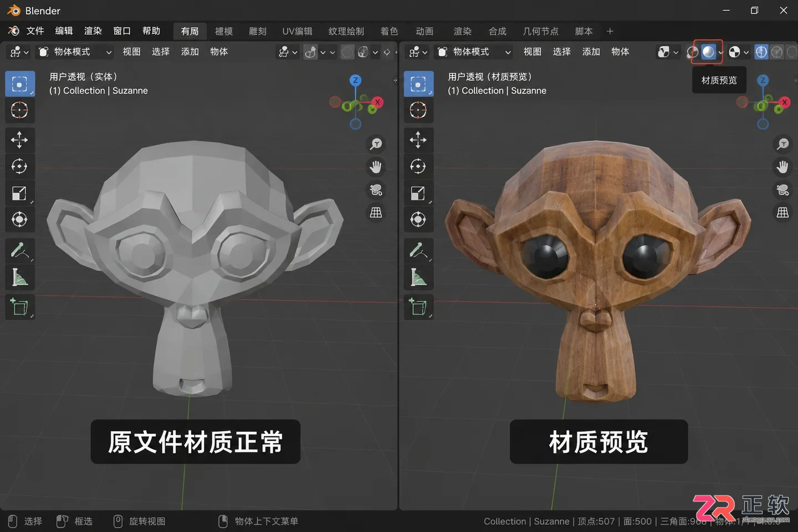
Task: Activate the Scale tool in Solid viewport
Action: (x=20, y=193)
